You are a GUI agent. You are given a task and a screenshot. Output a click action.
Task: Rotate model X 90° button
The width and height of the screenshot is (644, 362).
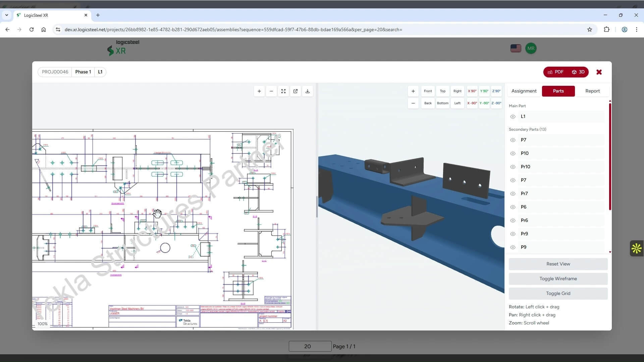pyautogui.click(x=472, y=91)
